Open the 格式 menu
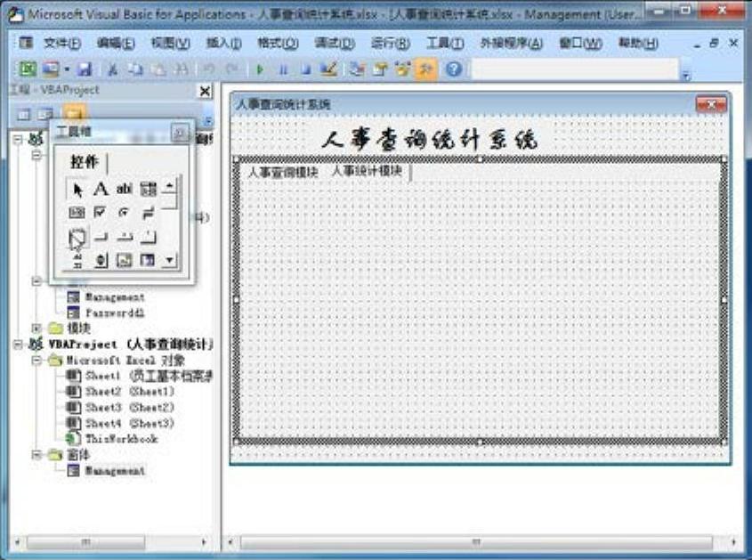This screenshot has width=752, height=560. tap(278, 44)
